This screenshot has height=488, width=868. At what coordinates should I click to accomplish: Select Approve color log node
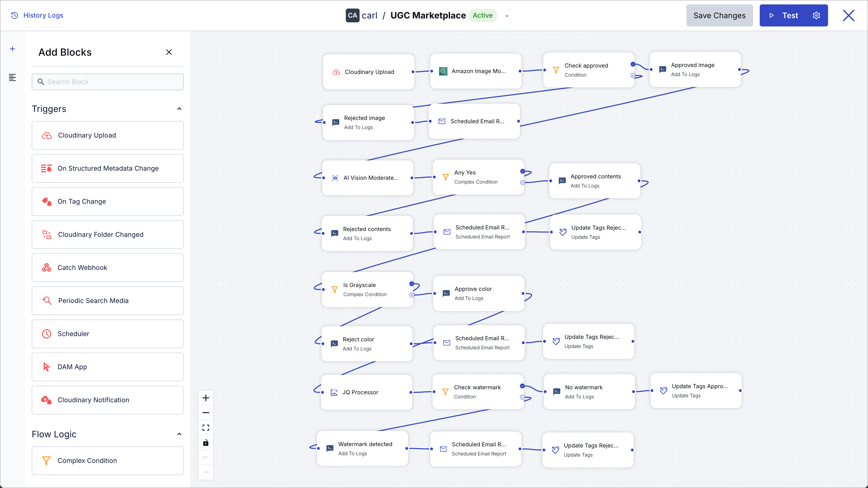point(479,293)
